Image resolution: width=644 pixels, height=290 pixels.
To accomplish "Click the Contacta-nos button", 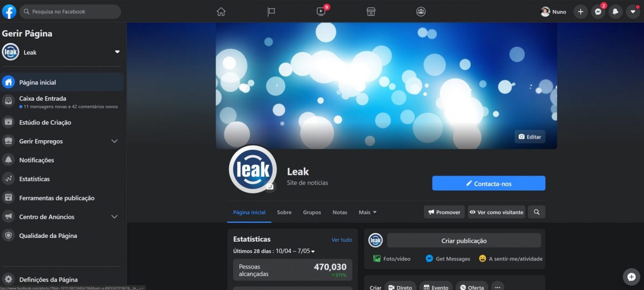I will pos(488,183).
